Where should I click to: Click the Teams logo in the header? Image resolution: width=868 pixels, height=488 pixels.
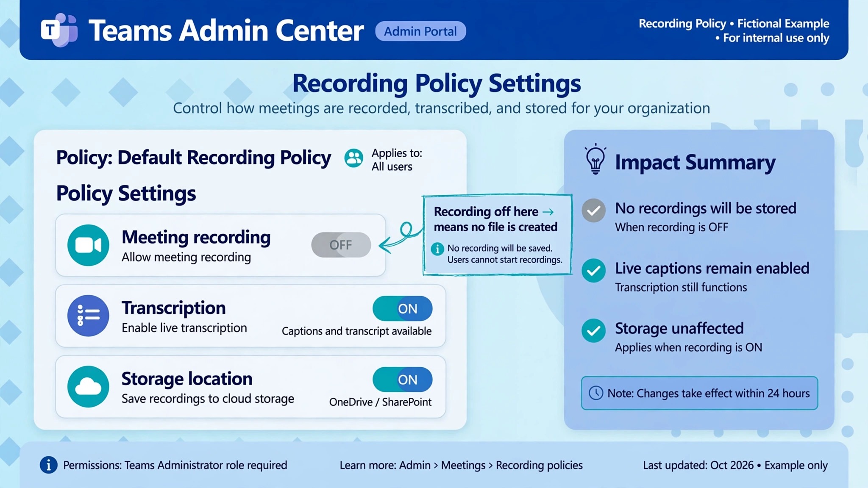point(59,30)
